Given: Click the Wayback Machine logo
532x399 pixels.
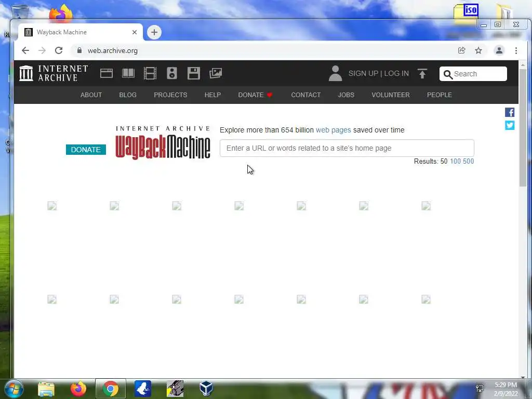Looking at the screenshot, I should (x=163, y=142).
